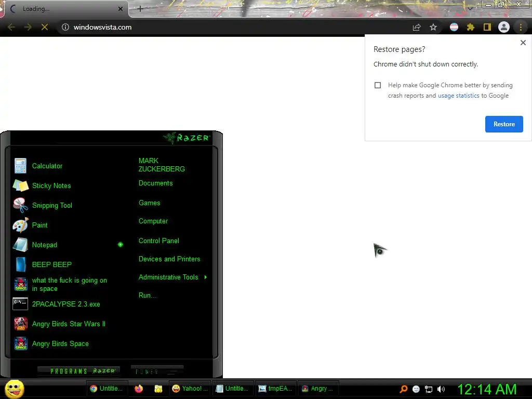Dismiss the Restore pages popup
Image resolution: width=532 pixels, height=399 pixels.
tap(523, 43)
